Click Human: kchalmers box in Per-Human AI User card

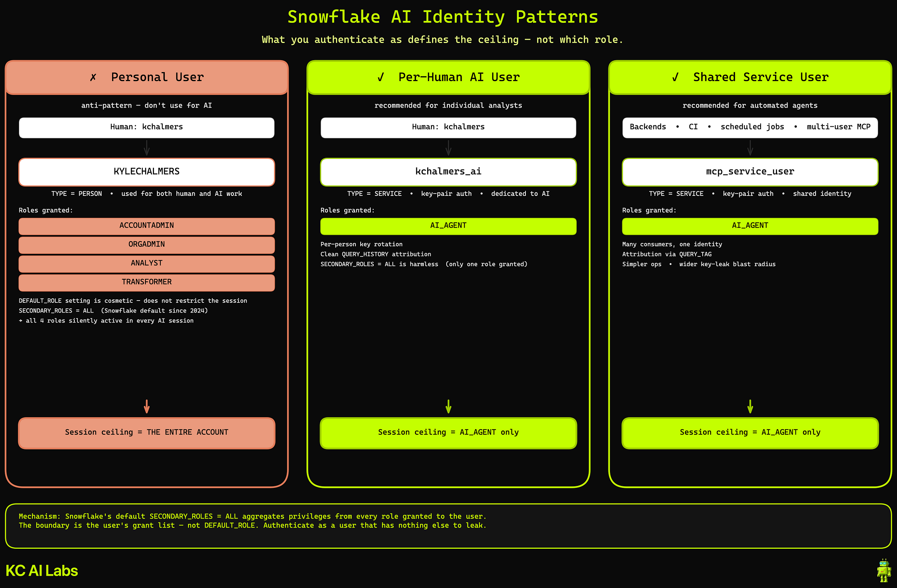449,127
